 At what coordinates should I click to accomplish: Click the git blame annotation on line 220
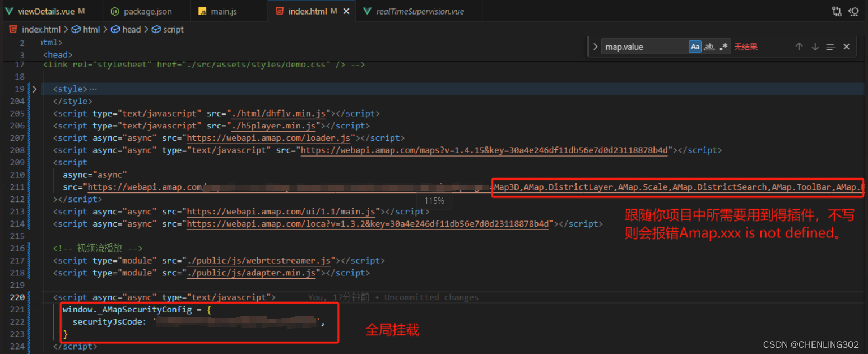393,297
